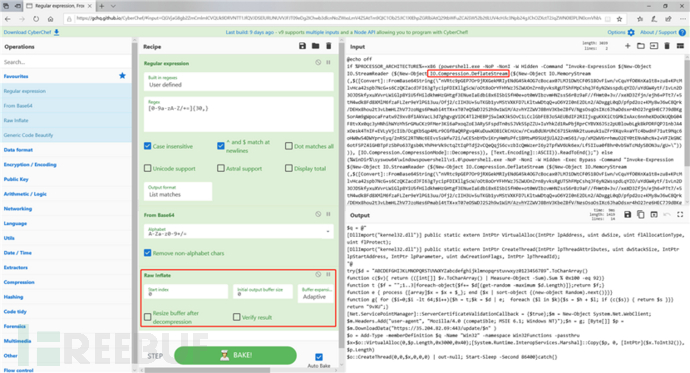Save the recipe using the disk icon
690x373 pixels.
point(302,46)
